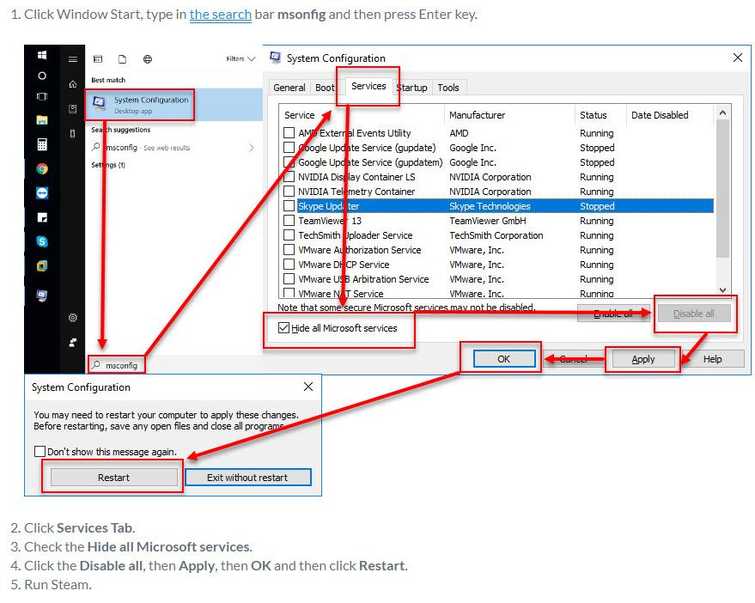The width and height of the screenshot is (755, 603).
Task: Check TechSmith Uploader Service box
Action: [x=289, y=235]
